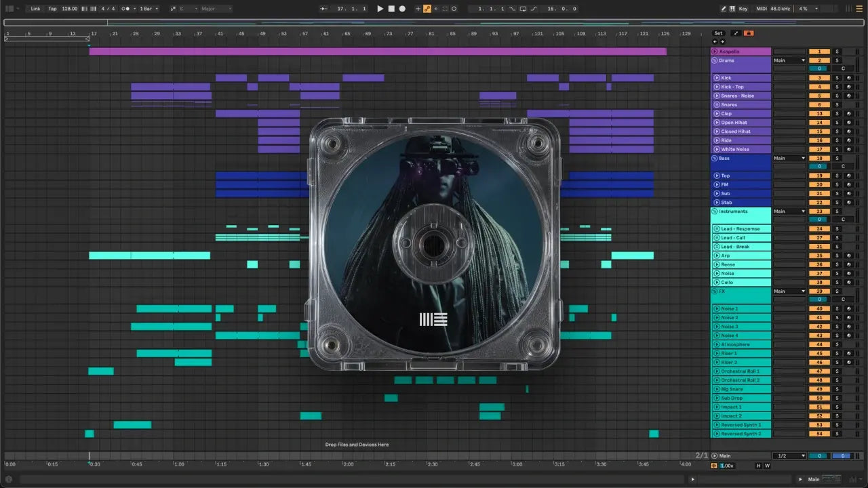
Task: Toggle the Kick track activator number 3
Action: point(819,78)
